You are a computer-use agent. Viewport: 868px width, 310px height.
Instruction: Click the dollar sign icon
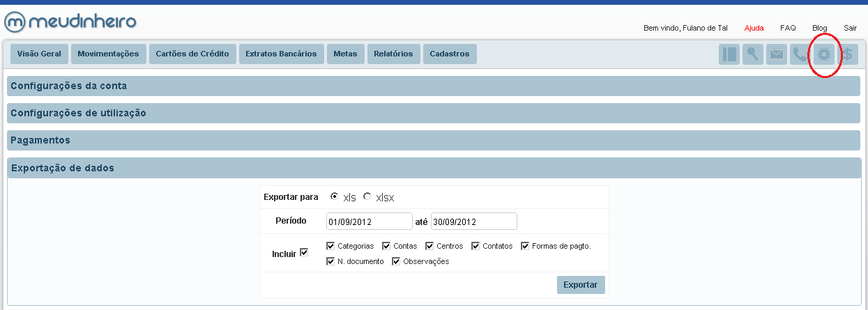(848, 54)
